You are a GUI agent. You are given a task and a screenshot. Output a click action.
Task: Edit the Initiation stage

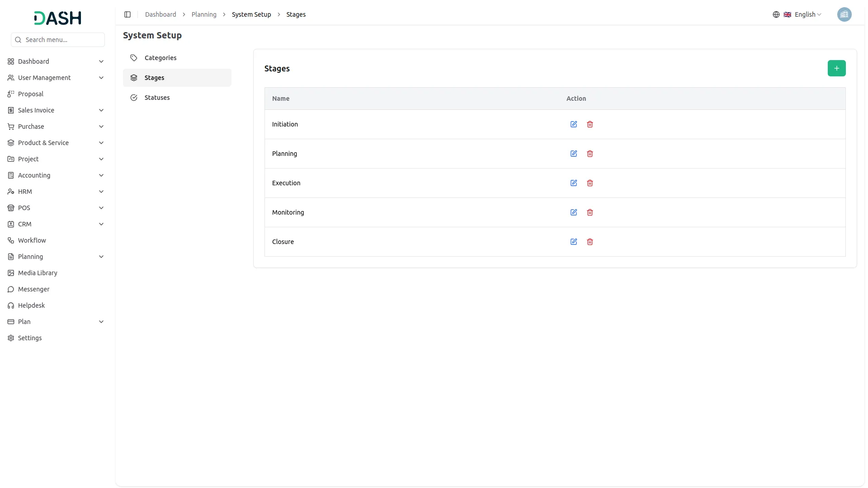pos(574,124)
